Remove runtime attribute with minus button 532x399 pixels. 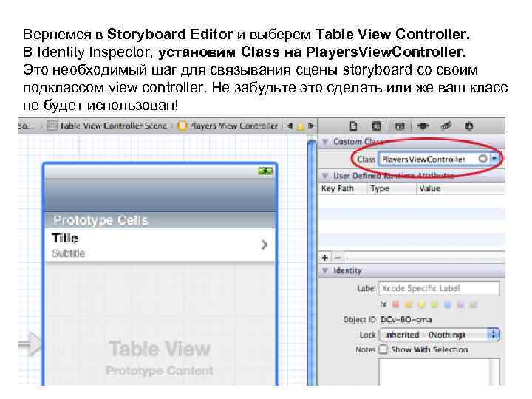pos(337,258)
